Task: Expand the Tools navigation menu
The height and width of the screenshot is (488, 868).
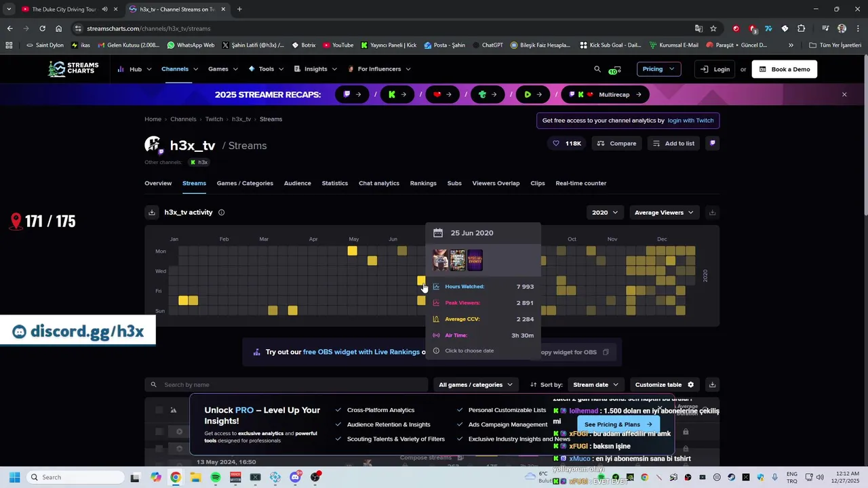Action: (266, 69)
